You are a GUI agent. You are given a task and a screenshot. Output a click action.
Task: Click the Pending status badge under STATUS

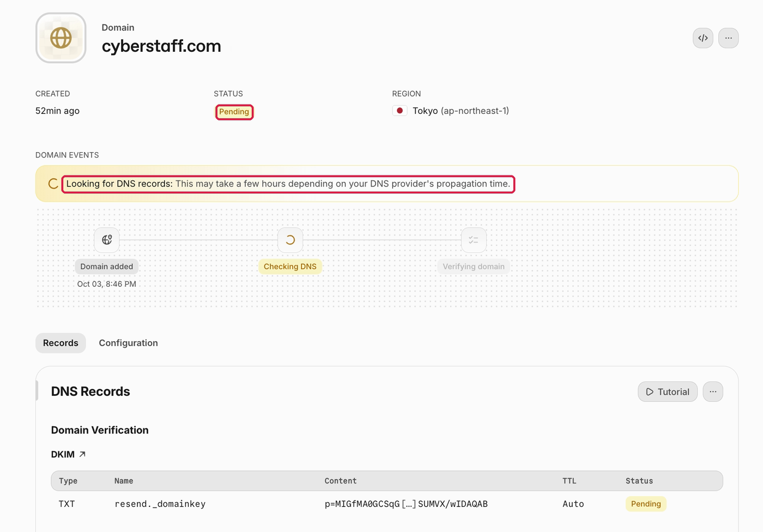tap(234, 112)
